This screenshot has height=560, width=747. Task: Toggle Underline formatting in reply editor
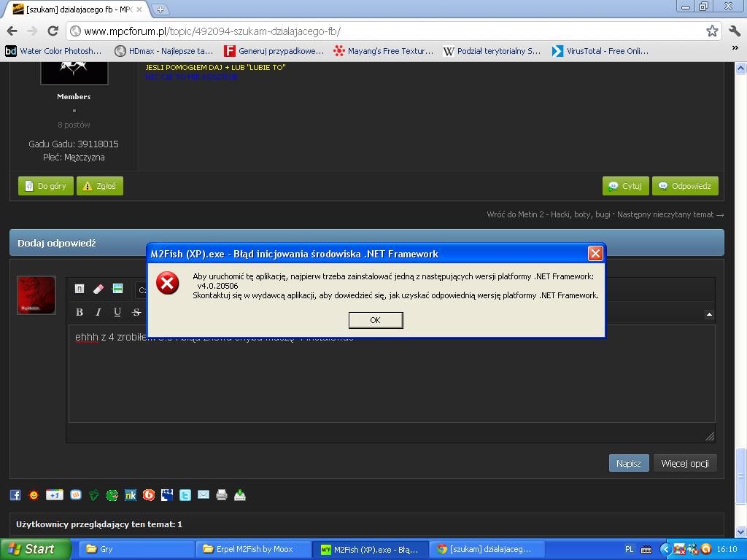click(x=117, y=312)
